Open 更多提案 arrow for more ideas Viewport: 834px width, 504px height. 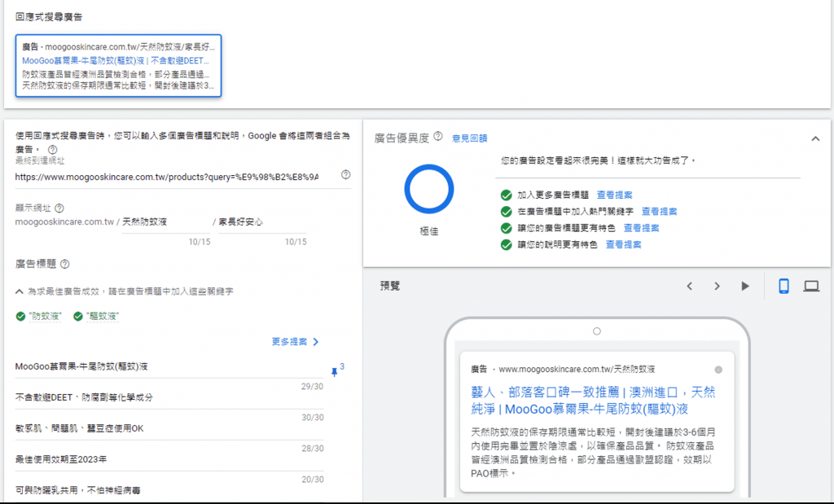(316, 342)
